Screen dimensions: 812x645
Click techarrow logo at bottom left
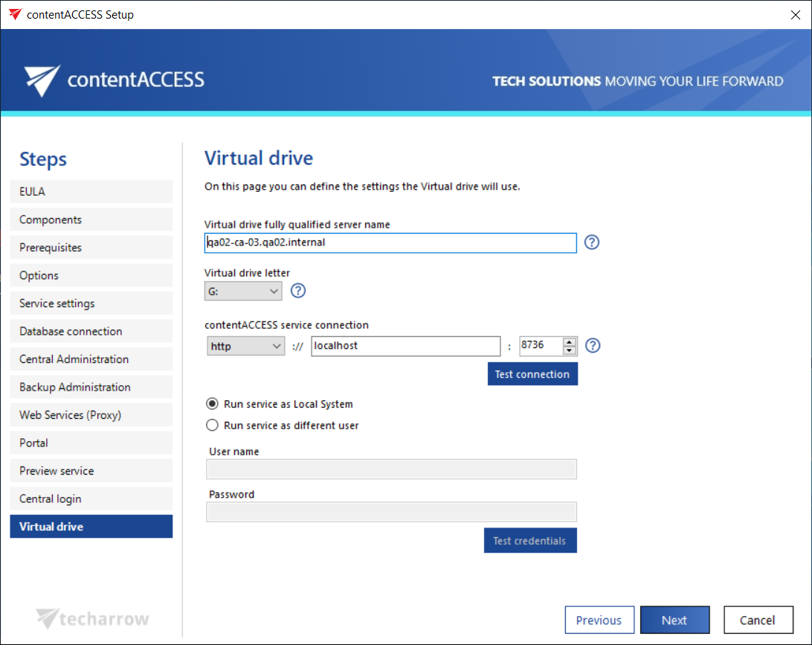[x=93, y=619]
